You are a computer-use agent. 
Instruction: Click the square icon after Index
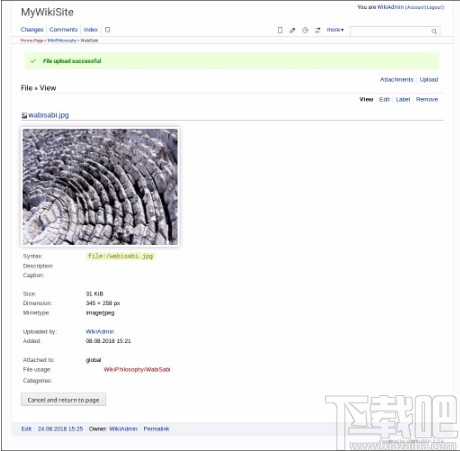tap(107, 30)
